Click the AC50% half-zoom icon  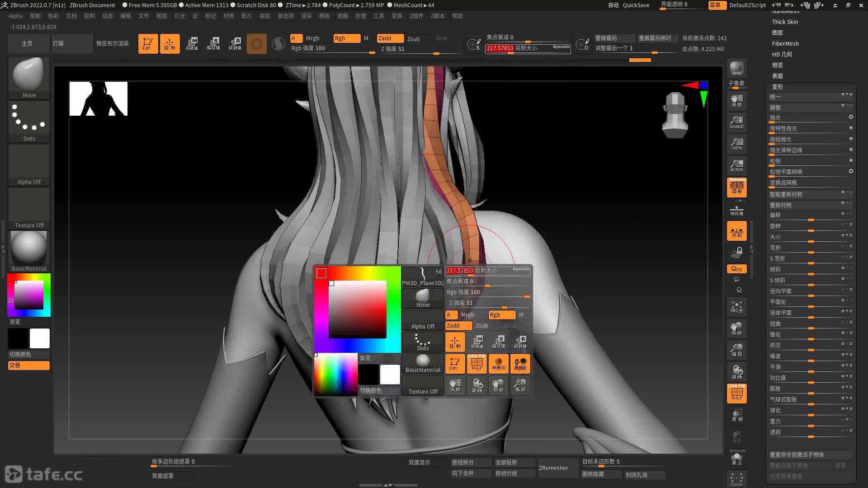pos(736,165)
